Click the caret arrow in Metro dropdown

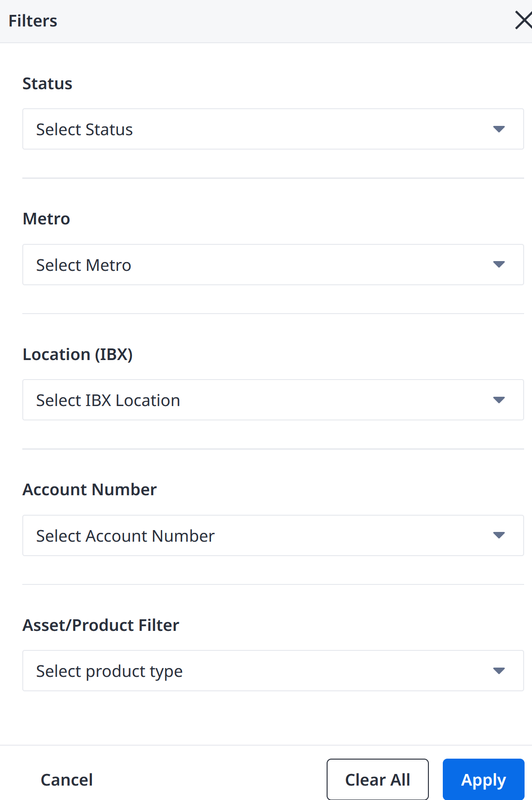[x=499, y=265]
